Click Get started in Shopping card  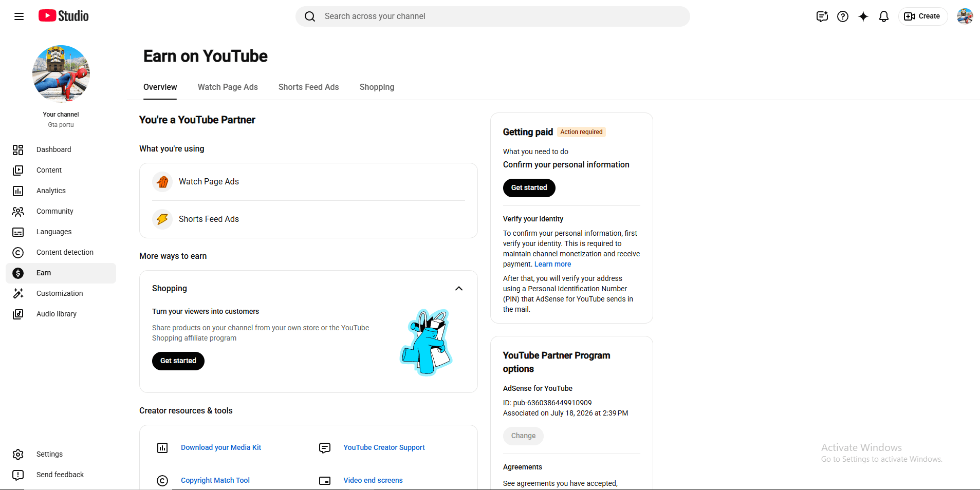[178, 361]
